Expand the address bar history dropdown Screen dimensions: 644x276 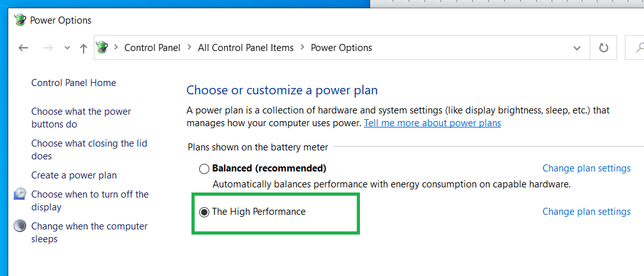tap(577, 48)
